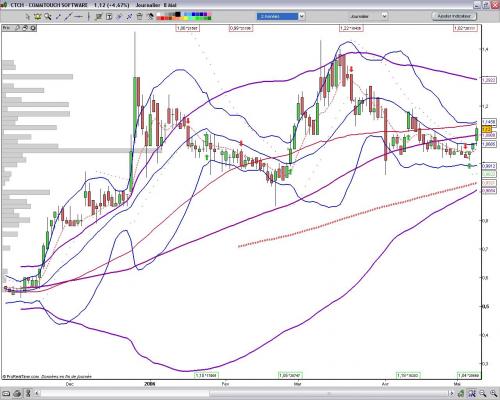The image size is (500, 400).
Task: Select the long diagonal trend line tool
Action: [68, 17]
